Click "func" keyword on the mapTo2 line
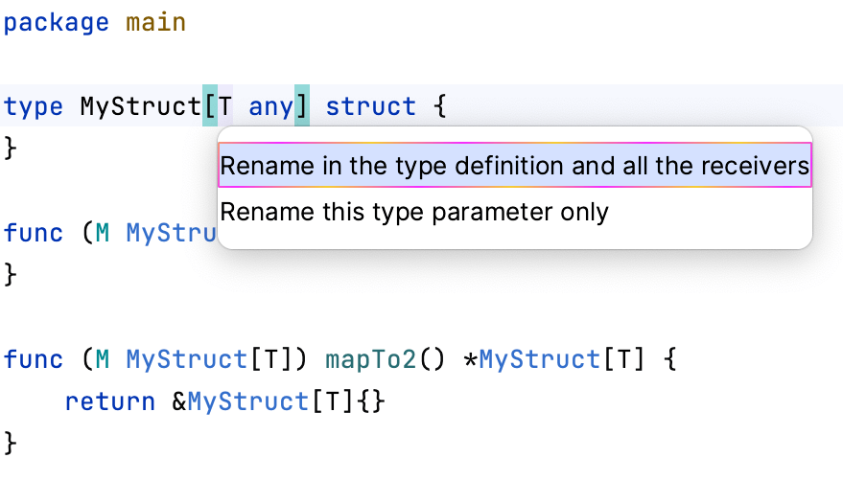The height and width of the screenshot is (504, 843). (x=34, y=359)
